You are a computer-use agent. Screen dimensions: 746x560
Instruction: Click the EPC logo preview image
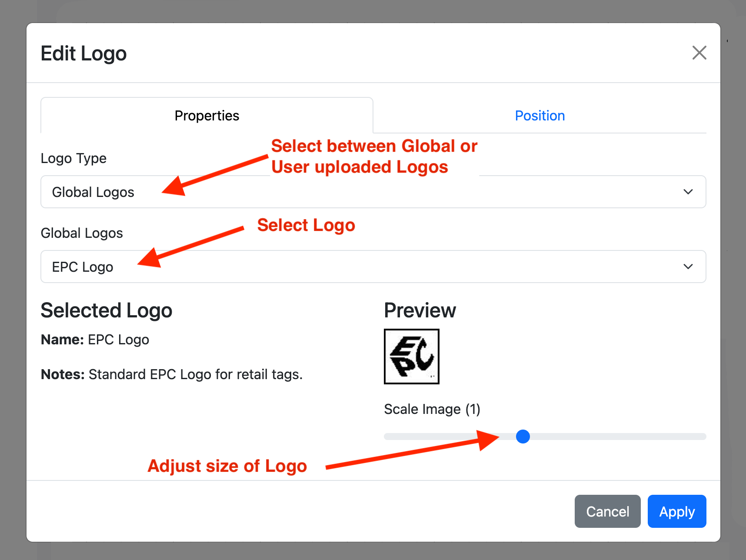[x=411, y=357]
